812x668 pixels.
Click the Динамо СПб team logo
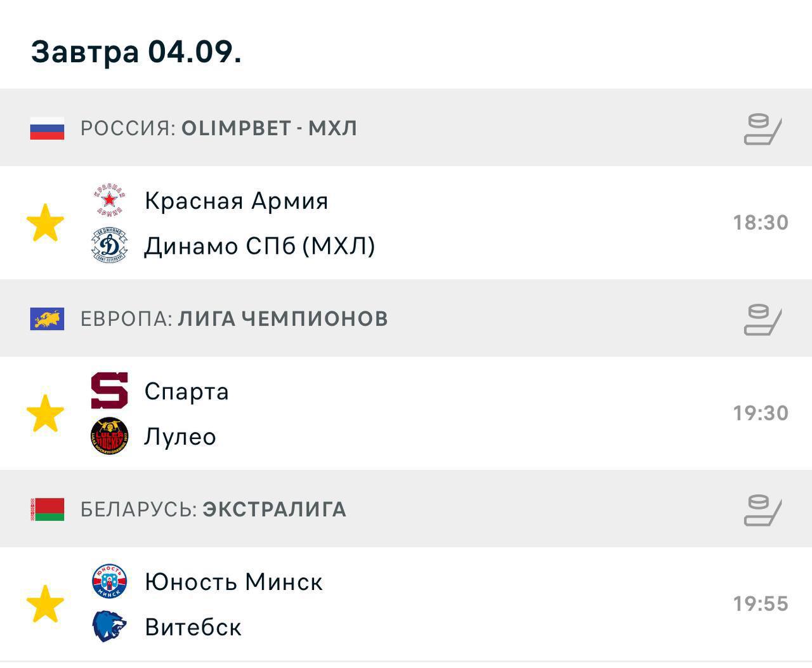[110, 246]
